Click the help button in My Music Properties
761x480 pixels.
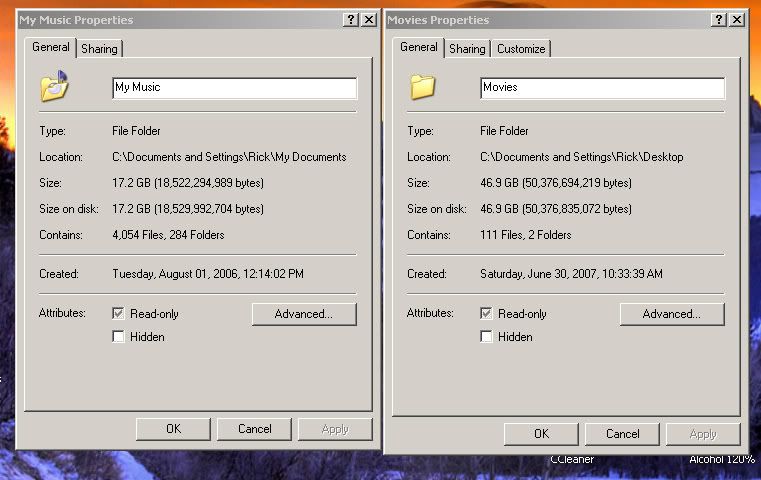(351, 20)
